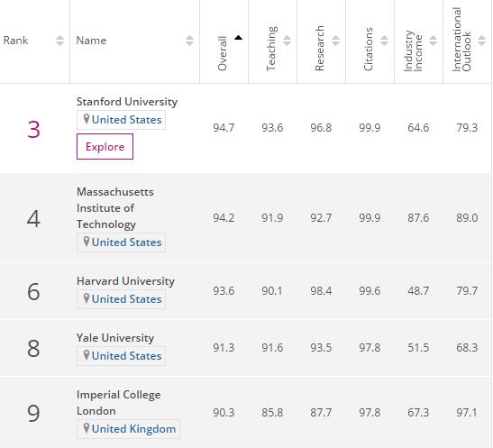Click the Rank column header label
The width and height of the screenshot is (493, 448).
(x=15, y=41)
